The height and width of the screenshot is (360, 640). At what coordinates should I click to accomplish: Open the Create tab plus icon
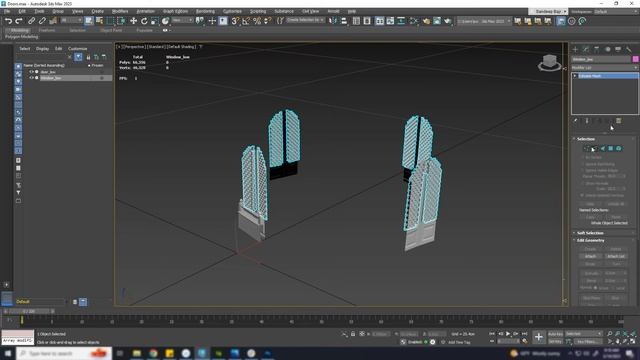[575, 49]
